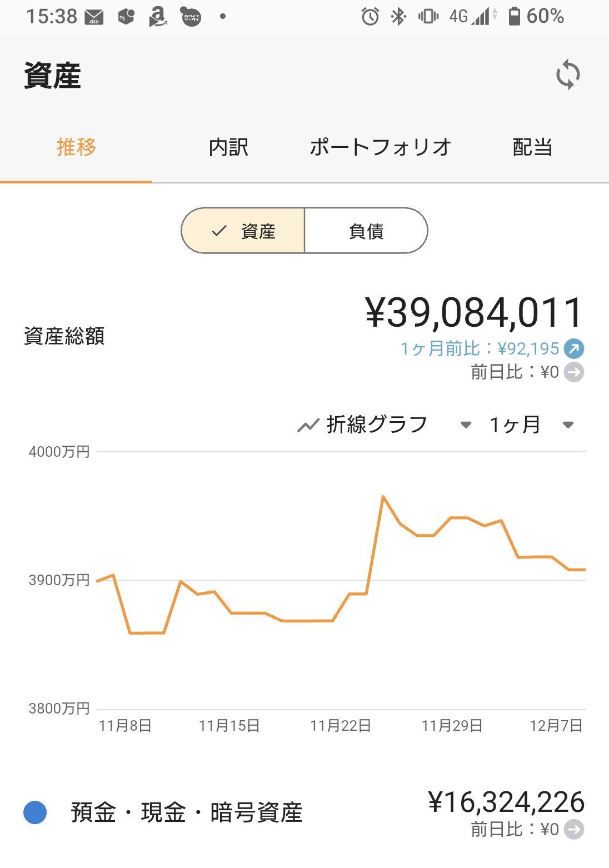Select the 資産 toggle segment
609x868 pixels.
(243, 231)
